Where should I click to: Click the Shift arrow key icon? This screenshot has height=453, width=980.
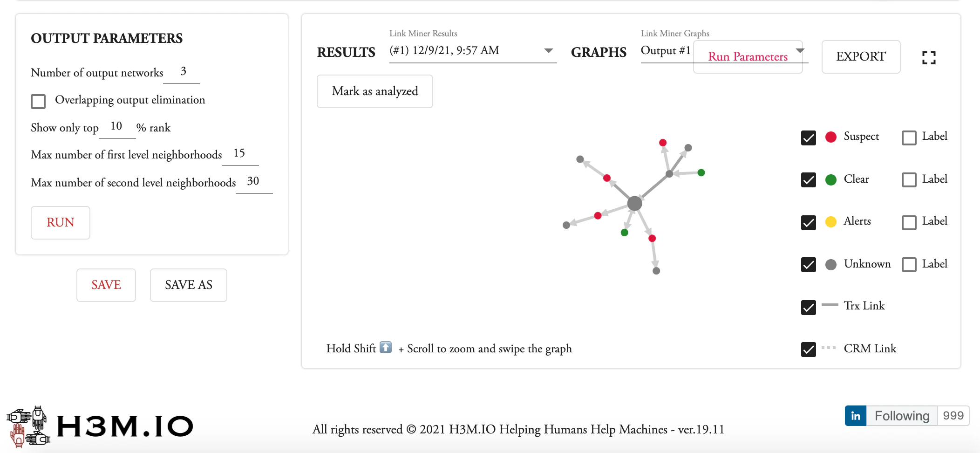coord(386,348)
